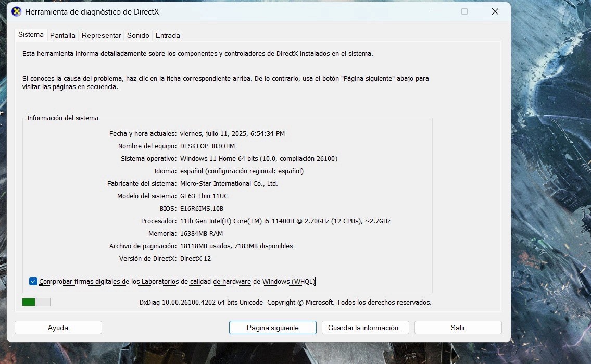Click the Salir button
The height and width of the screenshot is (364, 591).
click(x=458, y=328)
